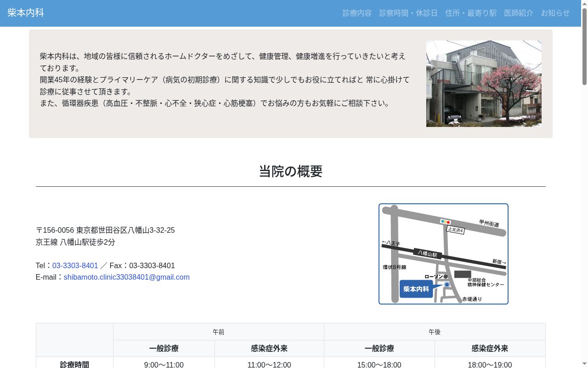Click the 上北沢4 intersection label on map
Screen dimensions: 588x368
click(456, 230)
